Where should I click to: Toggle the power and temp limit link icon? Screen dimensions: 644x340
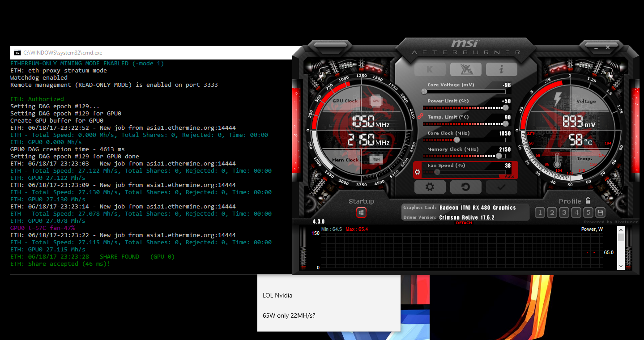tap(420, 116)
